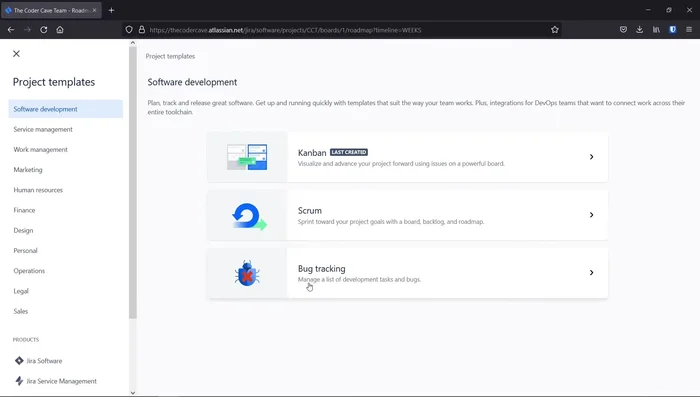
Task: Open browser downloads panel
Action: tap(640, 29)
